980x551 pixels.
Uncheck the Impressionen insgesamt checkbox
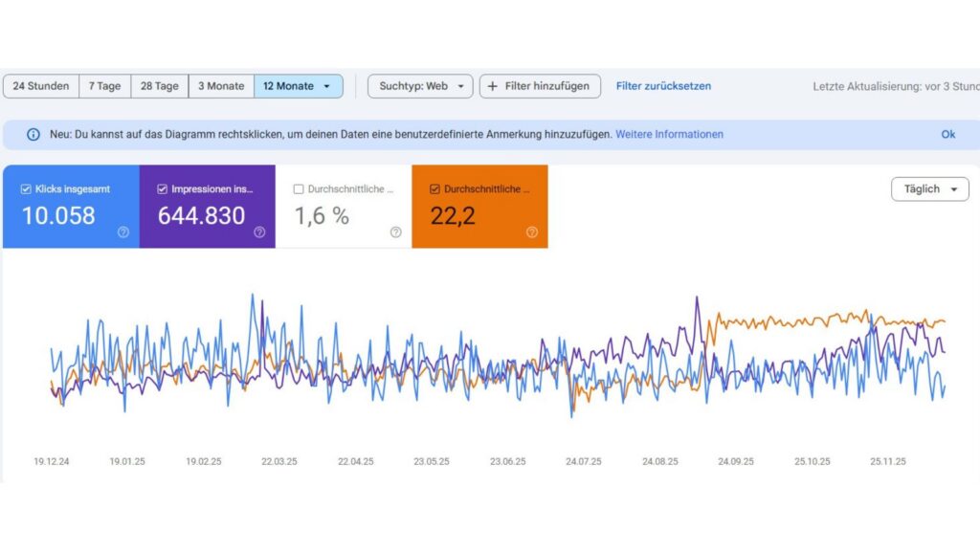(162, 189)
